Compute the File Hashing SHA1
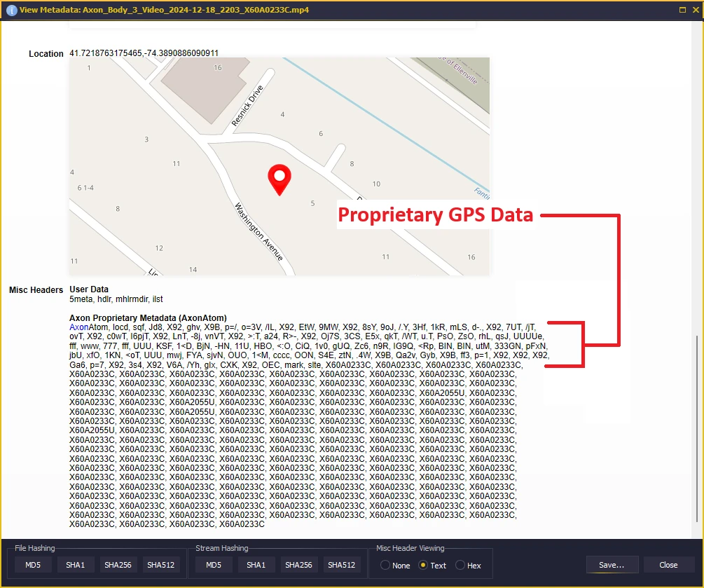Screen dimensions: 704x588 [76, 565]
